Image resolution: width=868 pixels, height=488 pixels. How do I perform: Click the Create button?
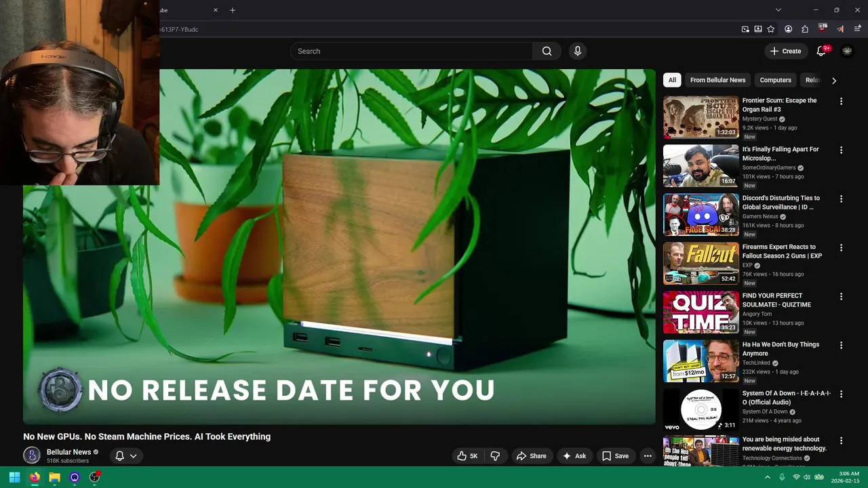785,51
